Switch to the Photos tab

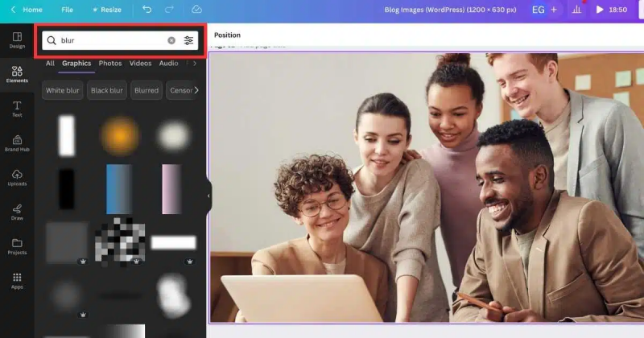tap(110, 64)
